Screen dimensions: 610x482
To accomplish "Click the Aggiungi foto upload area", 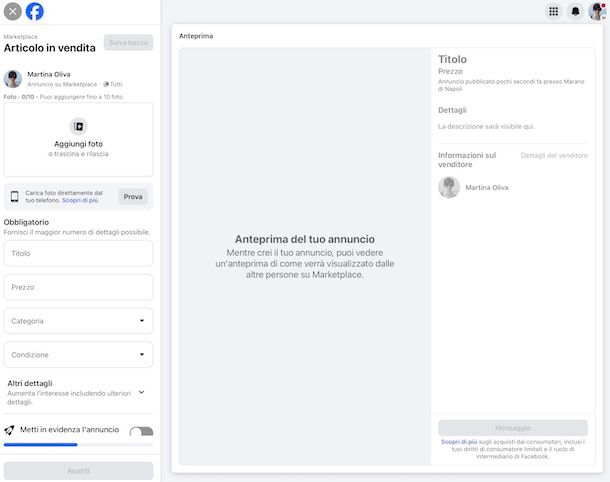I will tap(79, 139).
